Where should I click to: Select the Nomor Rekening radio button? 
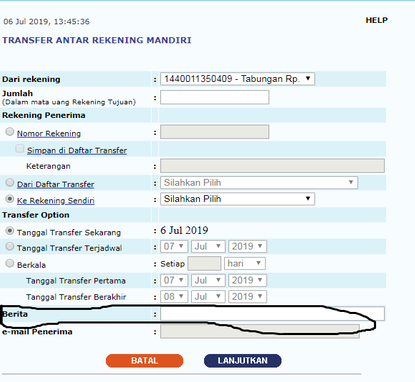[x=10, y=132]
